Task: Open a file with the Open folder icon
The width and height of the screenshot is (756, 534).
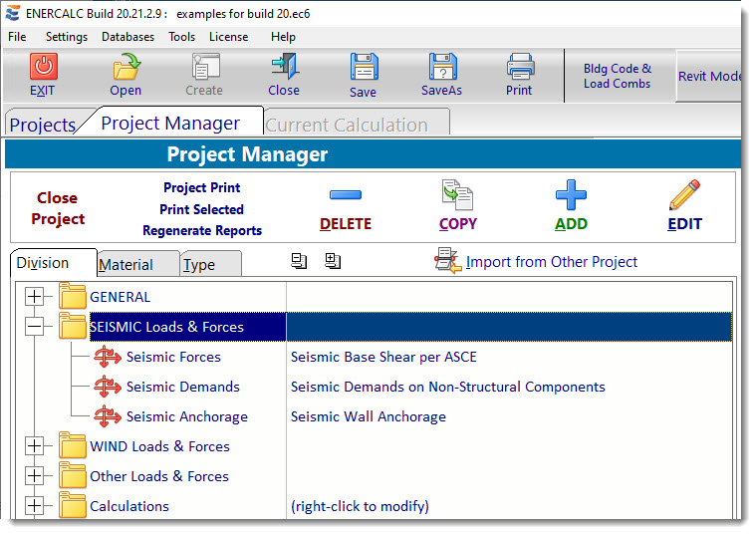Action: [x=126, y=68]
